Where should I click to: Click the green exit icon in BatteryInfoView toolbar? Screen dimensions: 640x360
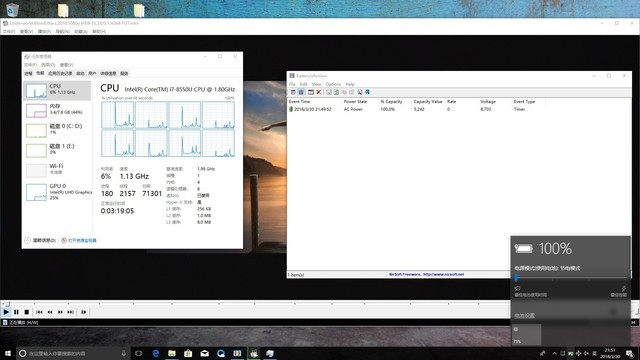[x=367, y=92]
